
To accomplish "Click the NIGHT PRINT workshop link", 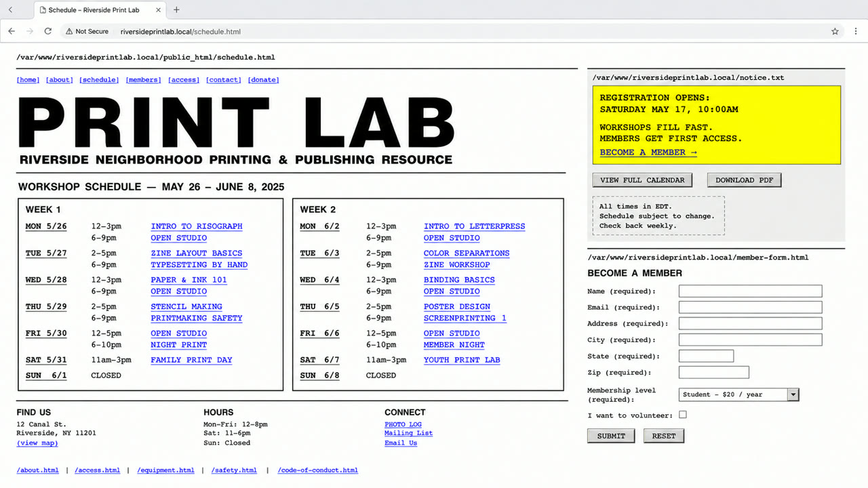I will coord(178,345).
